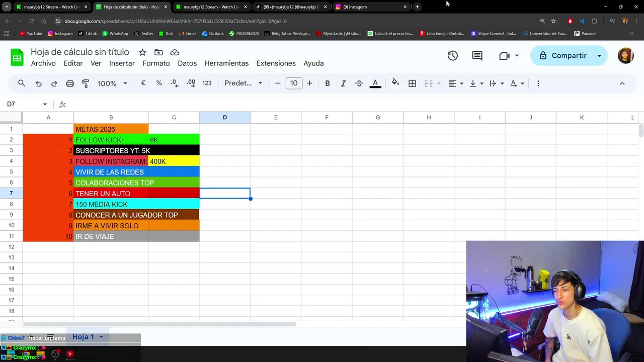Decrease font size with minus
Viewport: 644px width, 362px height.
tap(278, 83)
